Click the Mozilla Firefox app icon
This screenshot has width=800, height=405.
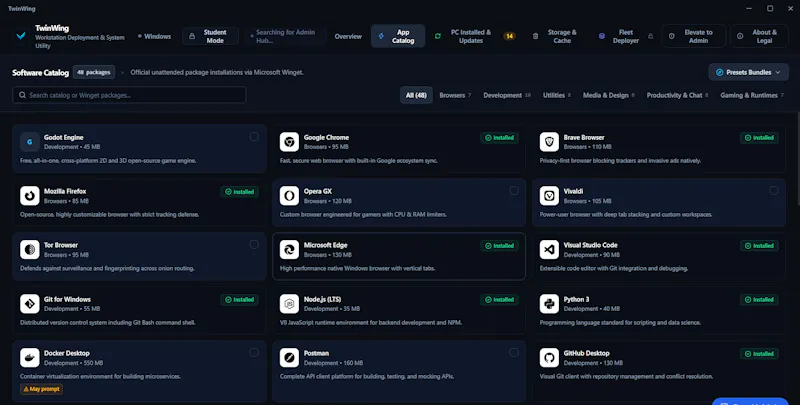click(x=30, y=196)
